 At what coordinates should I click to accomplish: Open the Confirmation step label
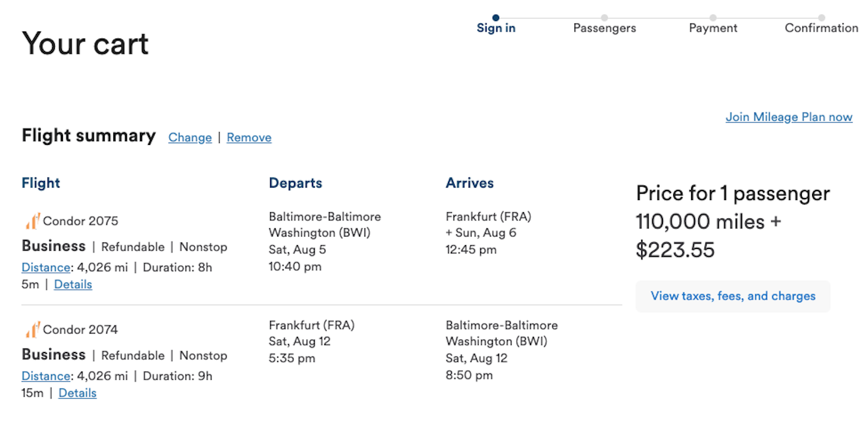coord(821,28)
